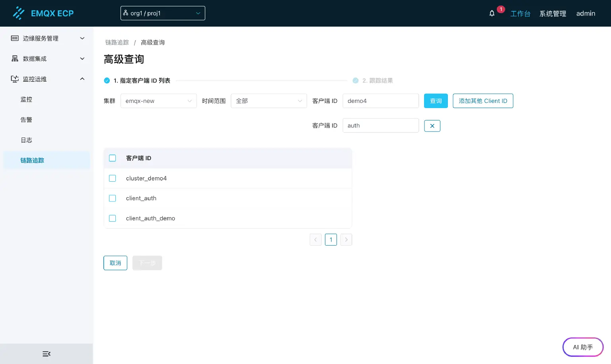Screen dimensions: 611x364
Task: Click 添加其他 Client ID button
Action: [x=483, y=101]
